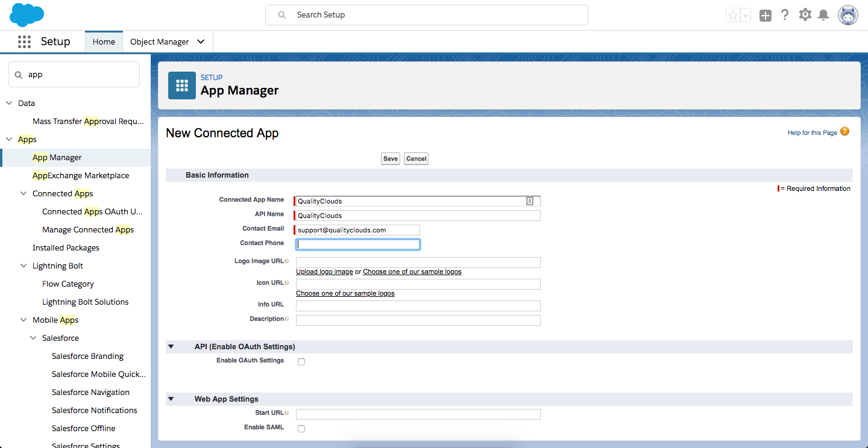The height and width of the screenshot is (448, 868).
Task: Save the new connected app
Action: [391, 158]
